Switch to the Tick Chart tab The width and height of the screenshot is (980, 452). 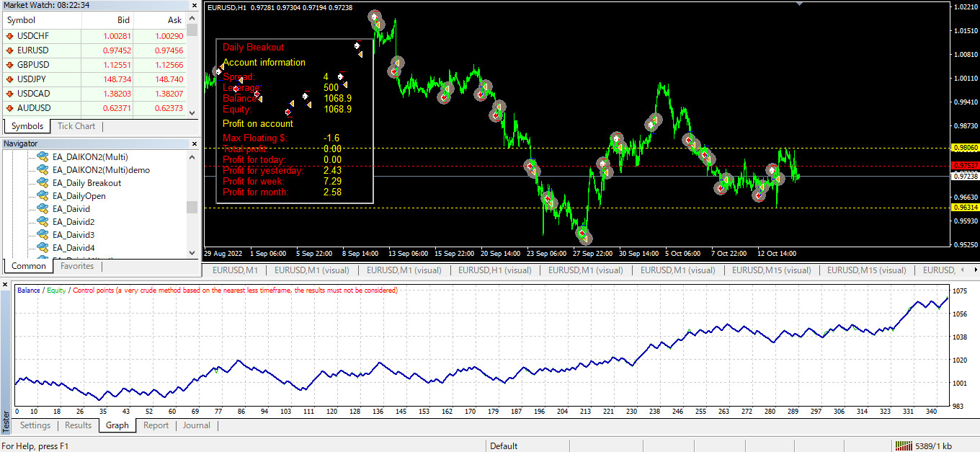pos(76,126)
